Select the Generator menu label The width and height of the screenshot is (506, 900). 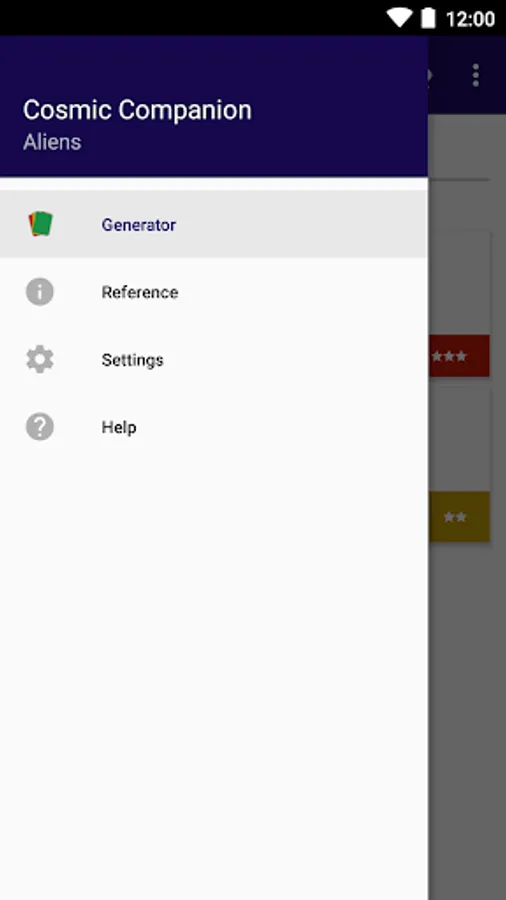(x=139, y=224)
